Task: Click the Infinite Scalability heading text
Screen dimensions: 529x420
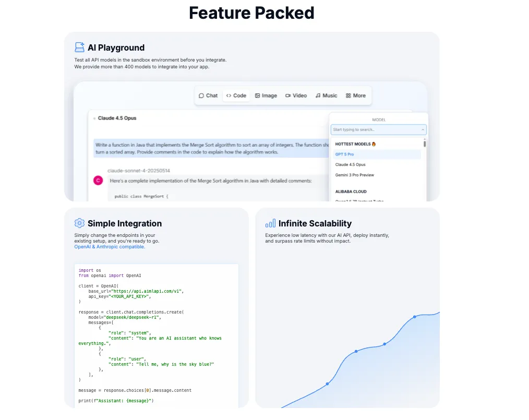Action: point(315,223)
